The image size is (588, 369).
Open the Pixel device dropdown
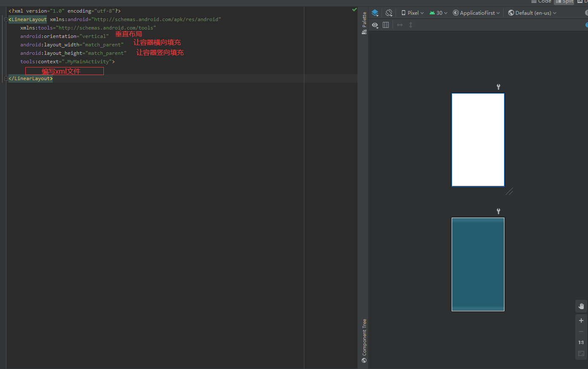412,13
